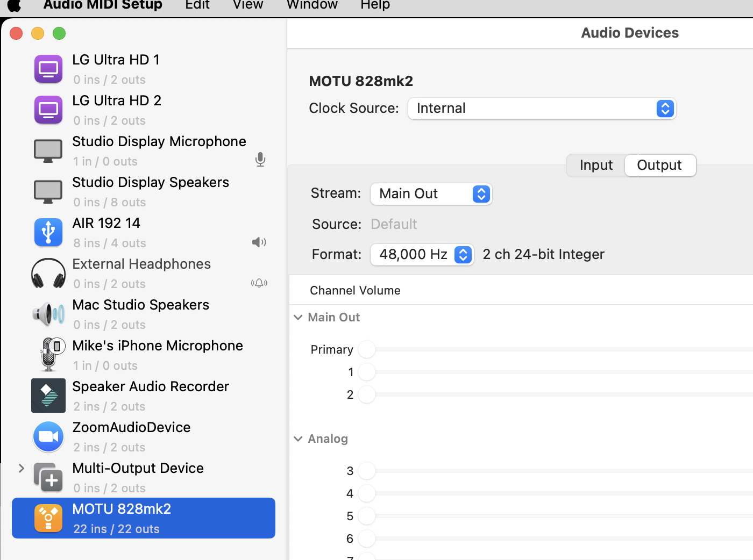Click the Multi-Output Device plus icon
753x560 pixels.
(48, 477)
